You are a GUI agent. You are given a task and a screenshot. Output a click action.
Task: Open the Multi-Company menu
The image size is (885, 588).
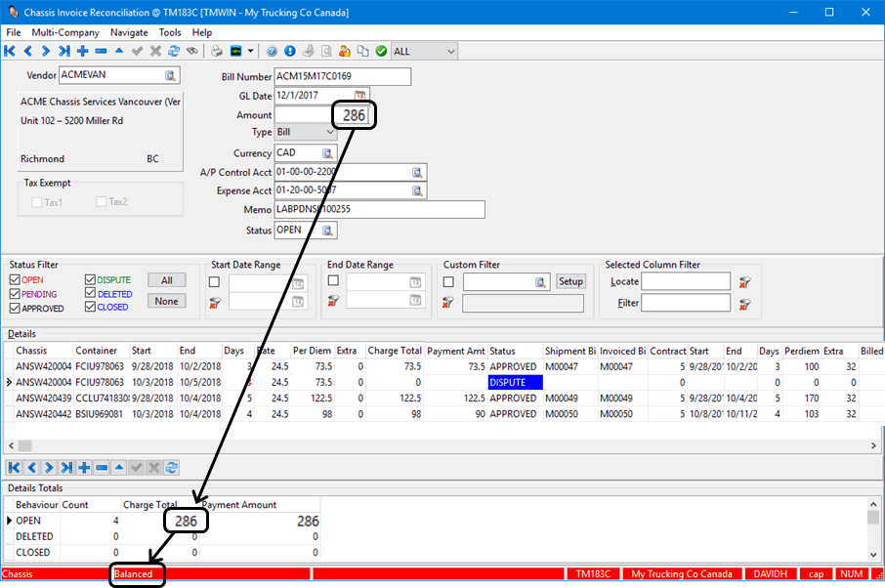(x=65, y=32)
